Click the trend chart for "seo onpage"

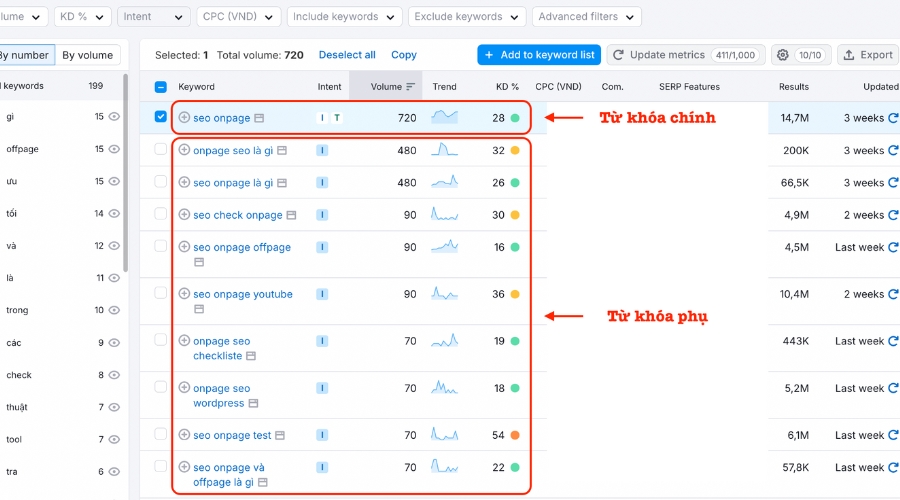(445, 118)
